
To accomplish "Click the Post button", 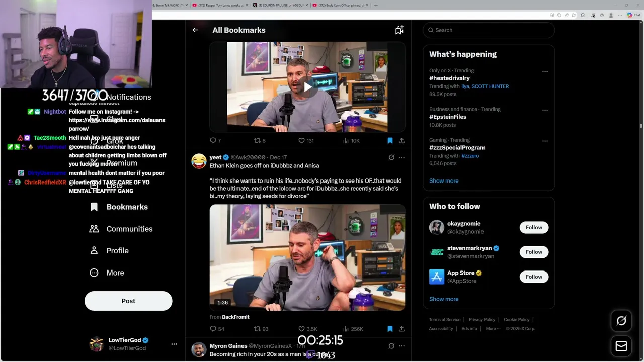I will (x=128, y=301).
